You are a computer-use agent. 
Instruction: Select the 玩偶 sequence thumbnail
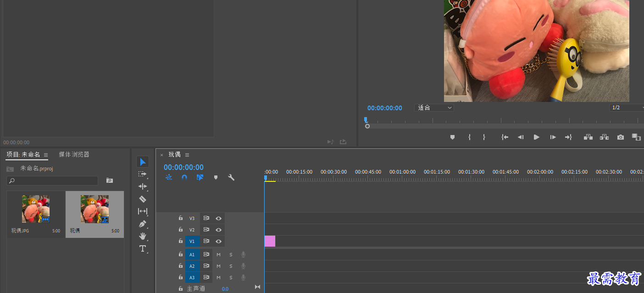94,209
